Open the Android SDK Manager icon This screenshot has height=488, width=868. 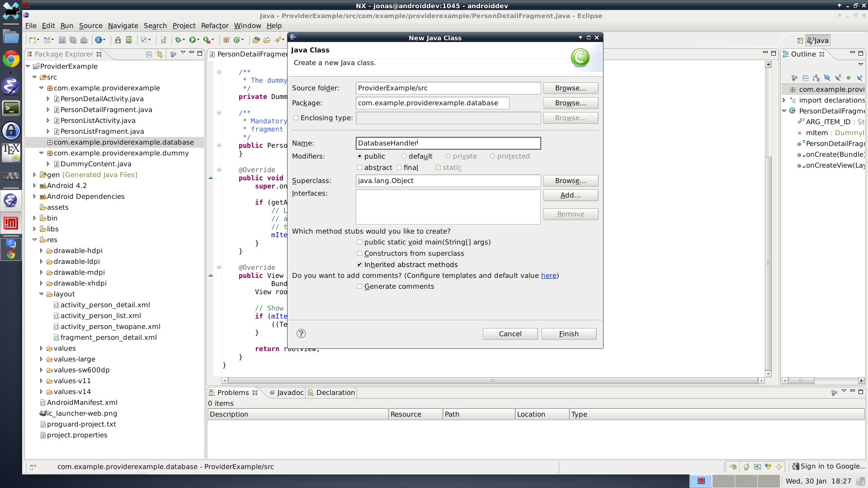[118, 40]
